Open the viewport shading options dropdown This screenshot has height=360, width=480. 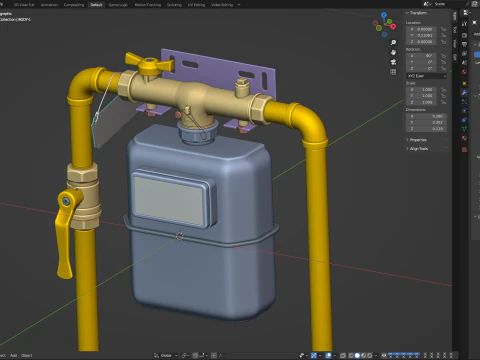(376, 355)
